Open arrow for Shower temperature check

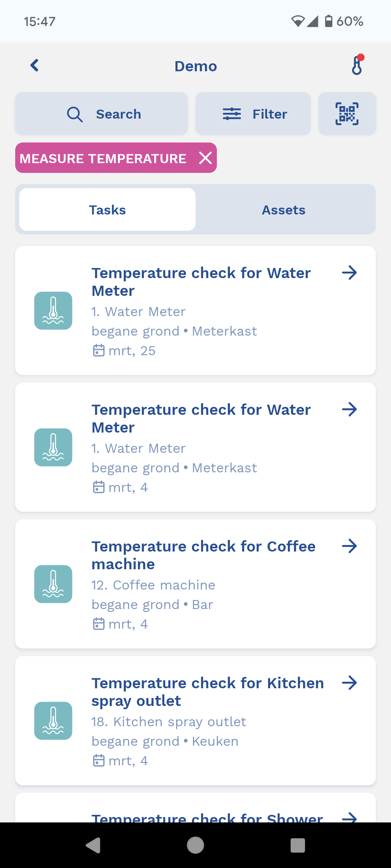click(349, 817)
